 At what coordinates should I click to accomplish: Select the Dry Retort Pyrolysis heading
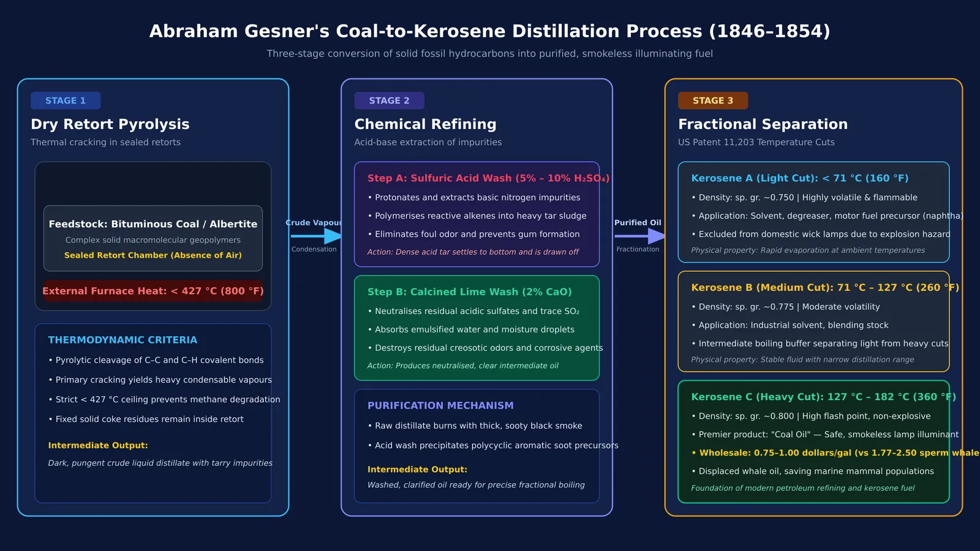coord(110,124)
